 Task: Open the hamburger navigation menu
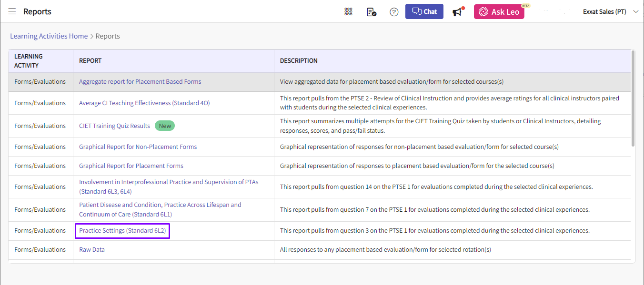click(x=12, y=11)
